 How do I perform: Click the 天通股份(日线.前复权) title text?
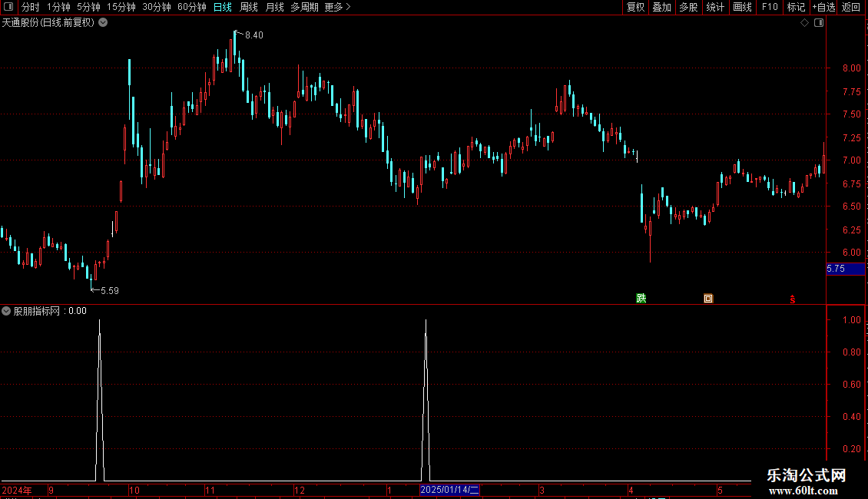[48, 23]
